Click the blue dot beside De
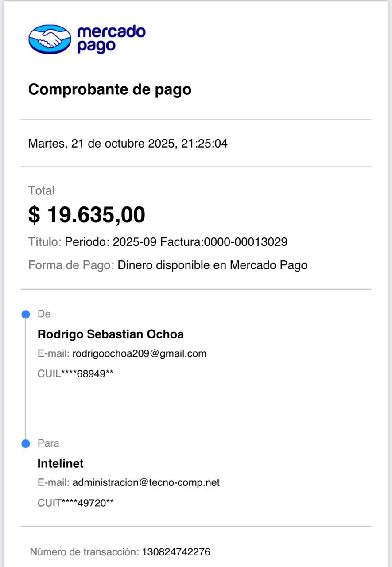This screenshot has height=567, width=392. [x=26, y=314]
